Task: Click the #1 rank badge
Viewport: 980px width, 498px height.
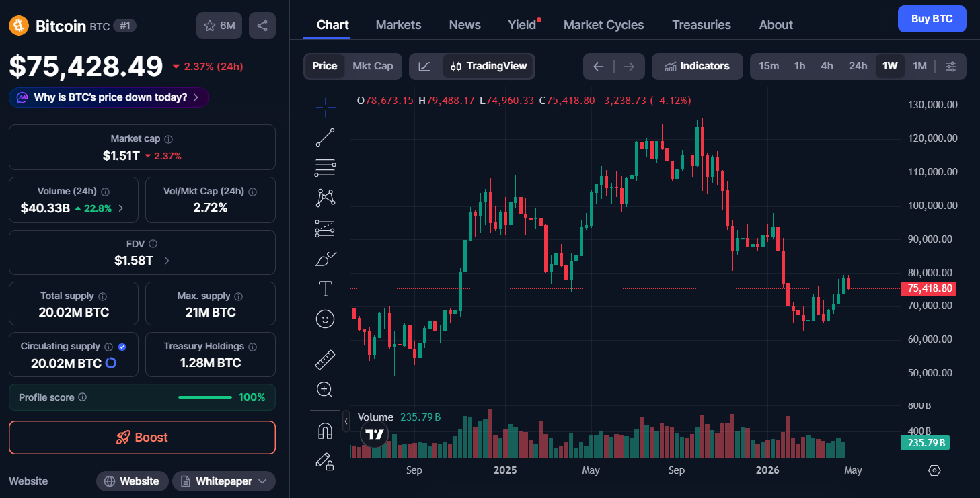Action: tap(125, 26)
